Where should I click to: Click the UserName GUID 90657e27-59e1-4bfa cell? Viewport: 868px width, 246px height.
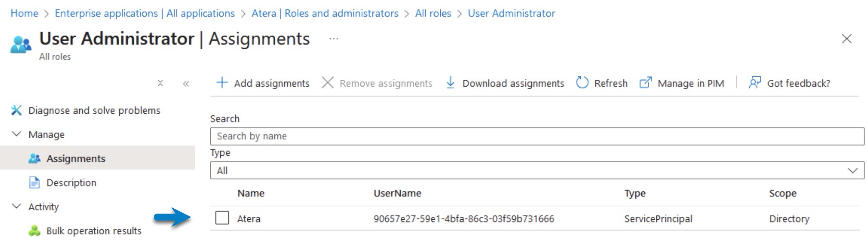point(464,218)
